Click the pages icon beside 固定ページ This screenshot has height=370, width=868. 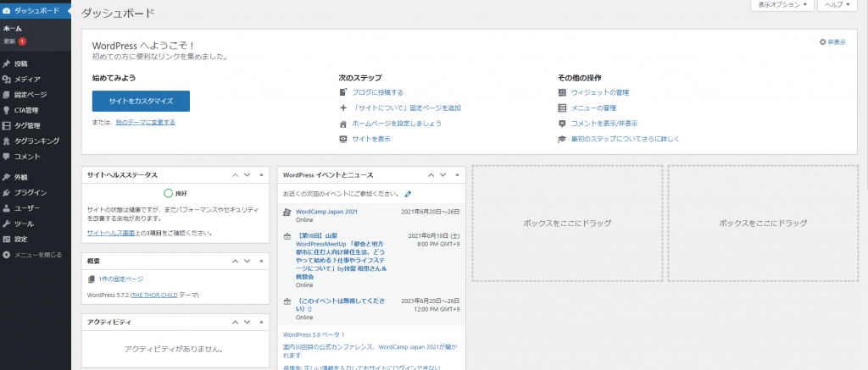click(x=7, y=95)
